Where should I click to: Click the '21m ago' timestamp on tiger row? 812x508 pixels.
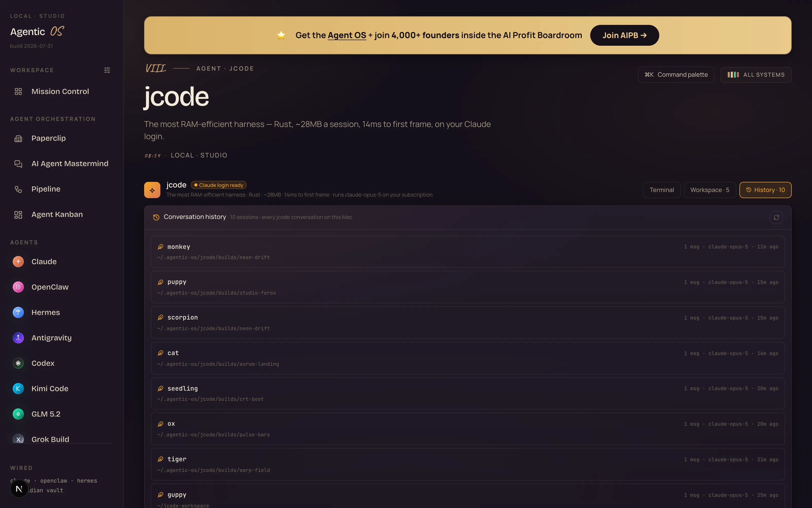pos(768,460)
